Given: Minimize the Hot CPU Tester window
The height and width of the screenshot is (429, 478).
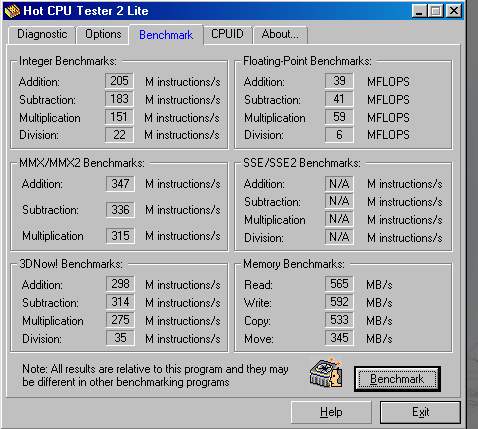Looking at the screenshot, I should pos(419,11).
